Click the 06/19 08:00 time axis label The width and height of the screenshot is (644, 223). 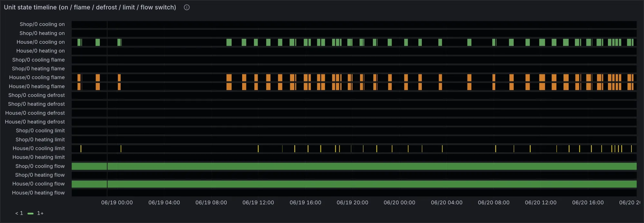211,202
